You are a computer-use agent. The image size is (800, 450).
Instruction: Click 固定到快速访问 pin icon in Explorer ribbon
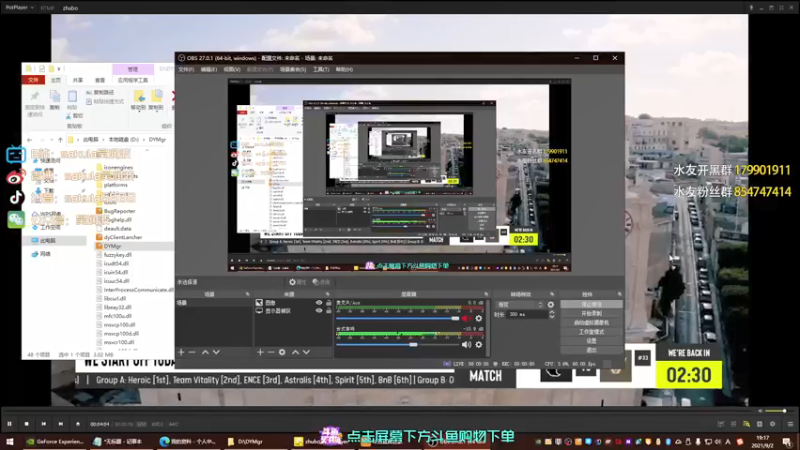click(35, 96)
